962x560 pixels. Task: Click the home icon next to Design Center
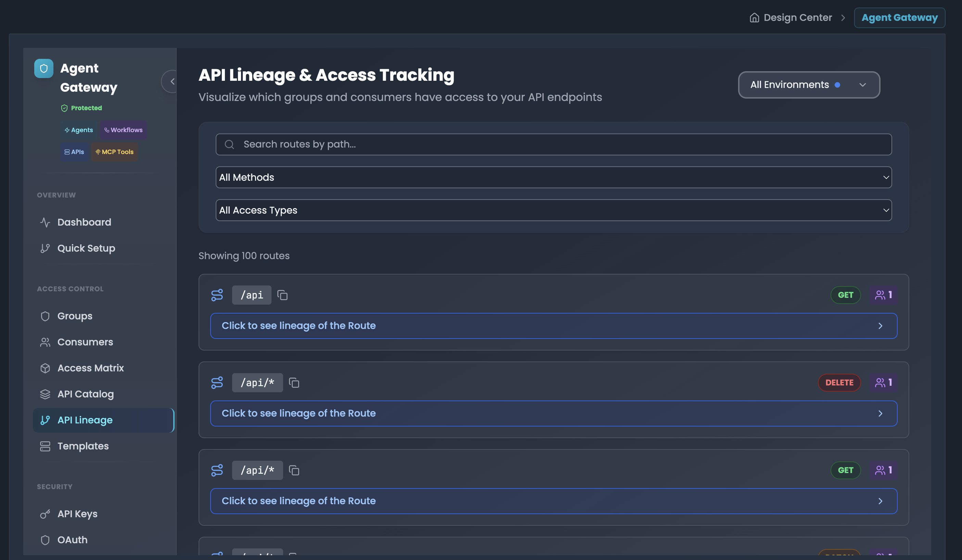pos(754,17)
